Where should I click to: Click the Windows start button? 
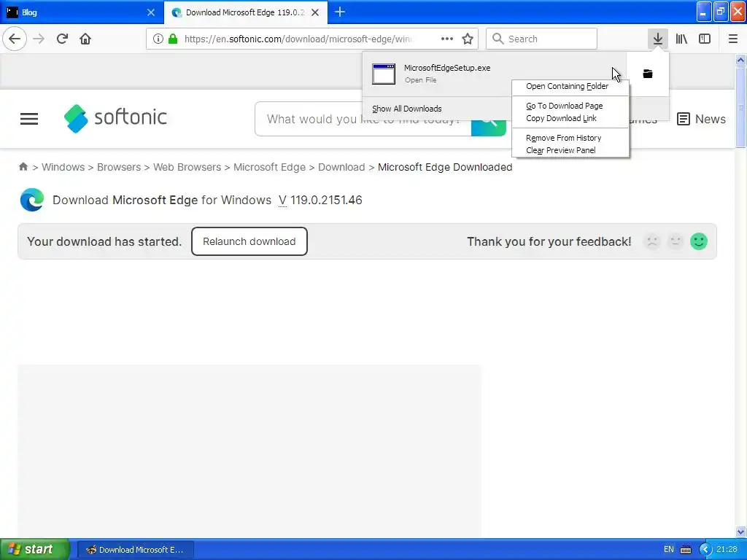point(35,549)
